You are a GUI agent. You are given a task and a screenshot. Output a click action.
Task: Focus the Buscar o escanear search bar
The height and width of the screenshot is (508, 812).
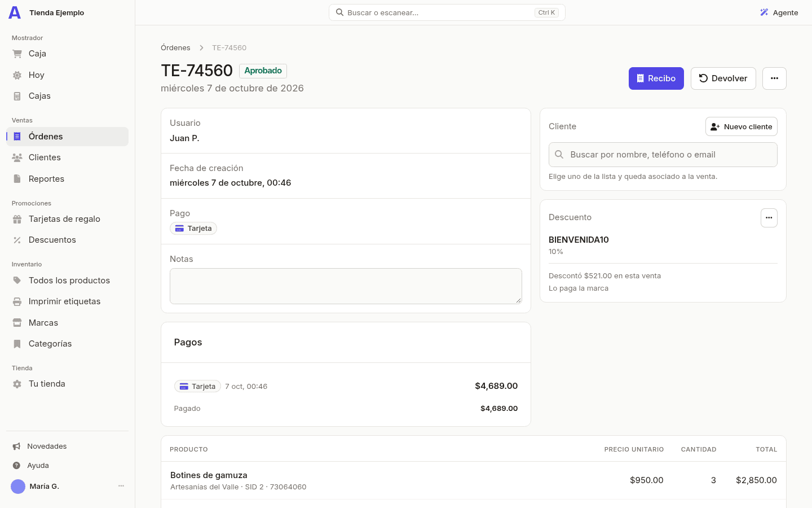(x=447, y=12)
